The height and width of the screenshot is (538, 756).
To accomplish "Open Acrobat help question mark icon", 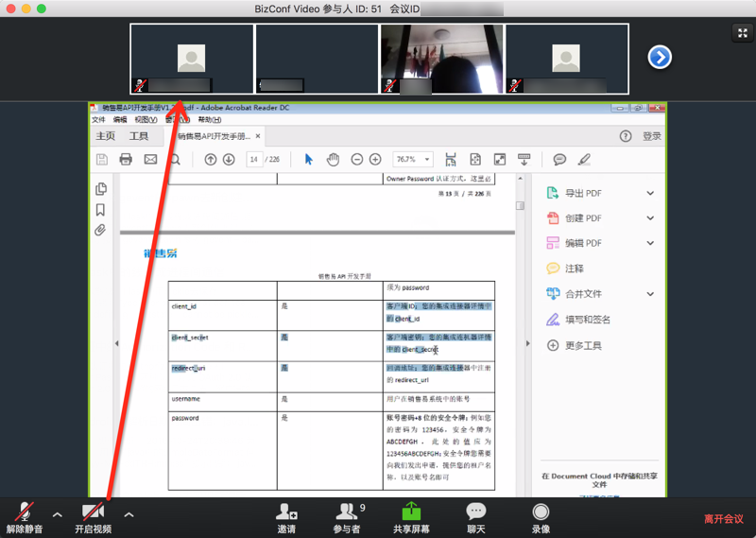I will (x=626, y=136).
